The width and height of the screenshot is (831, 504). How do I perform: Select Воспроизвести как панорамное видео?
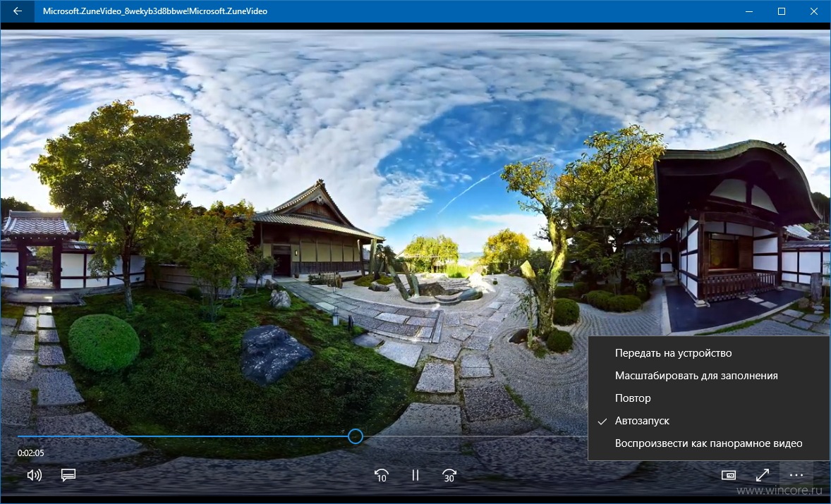click(x=709, y=443)
